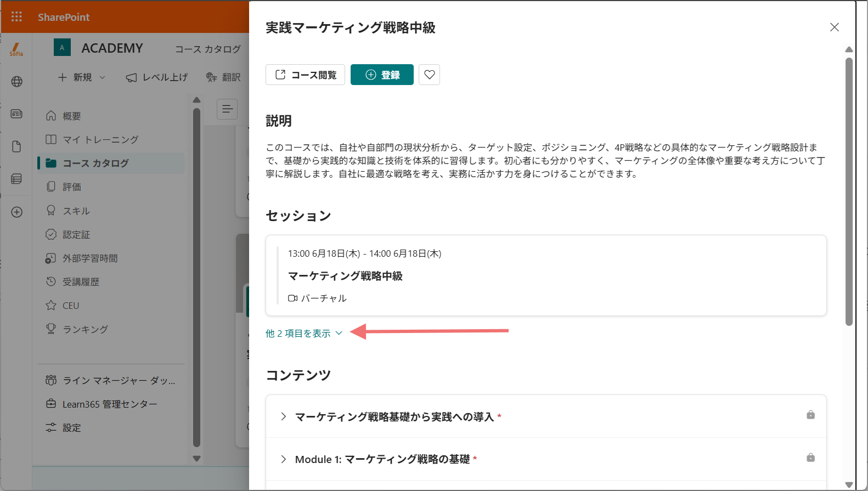Click the Sofia logo in left rail

16,50
